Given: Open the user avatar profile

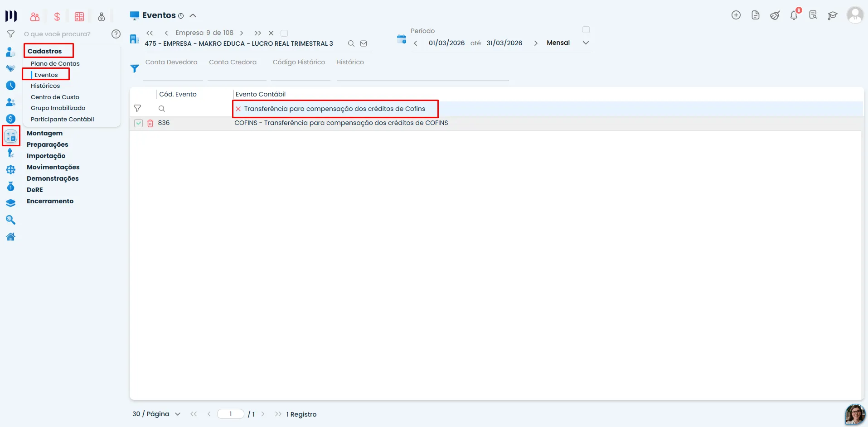Looking at the screenshot, I should pyautogui.click(x=855, y=15).
